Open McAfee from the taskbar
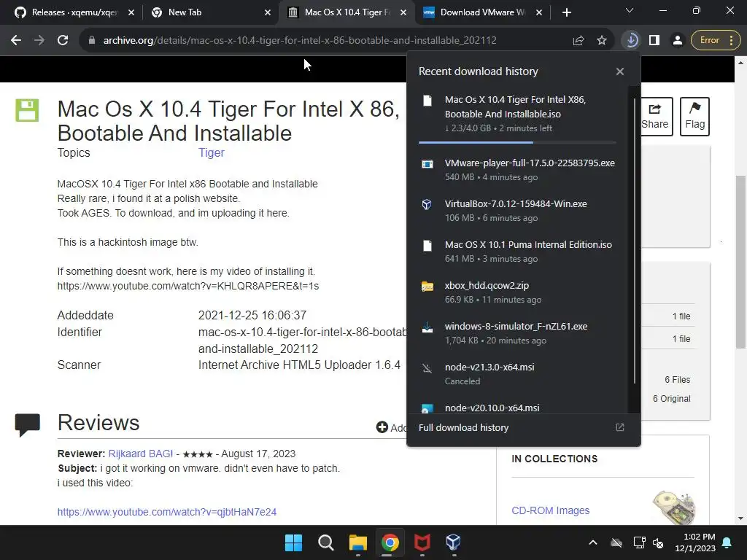The image size is (747, 560). 422,542
